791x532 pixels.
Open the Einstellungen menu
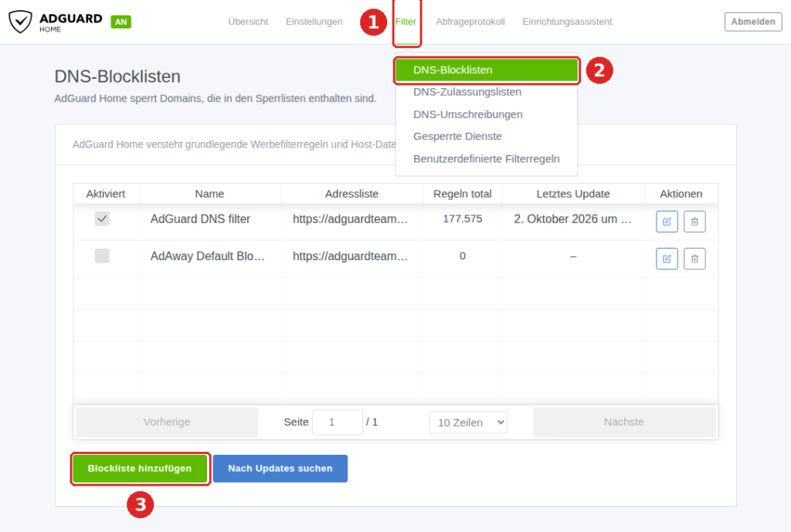click(x=314, y=22)
